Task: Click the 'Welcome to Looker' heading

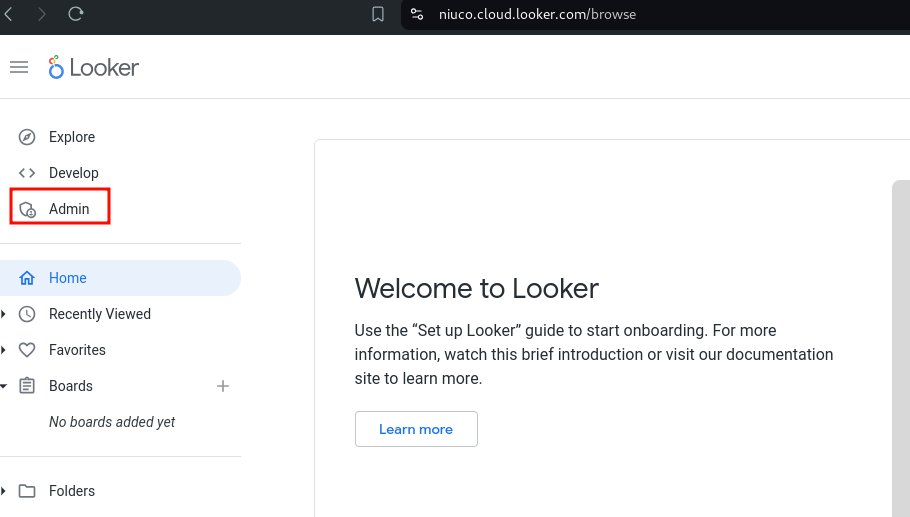Action: 476,288
